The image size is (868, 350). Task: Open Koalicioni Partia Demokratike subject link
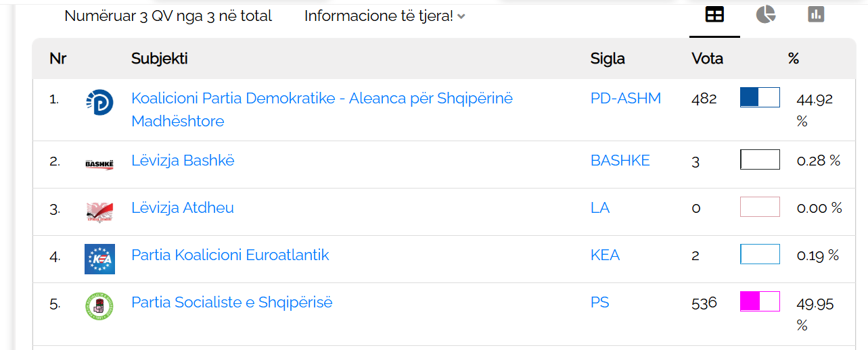pos(321,99)
